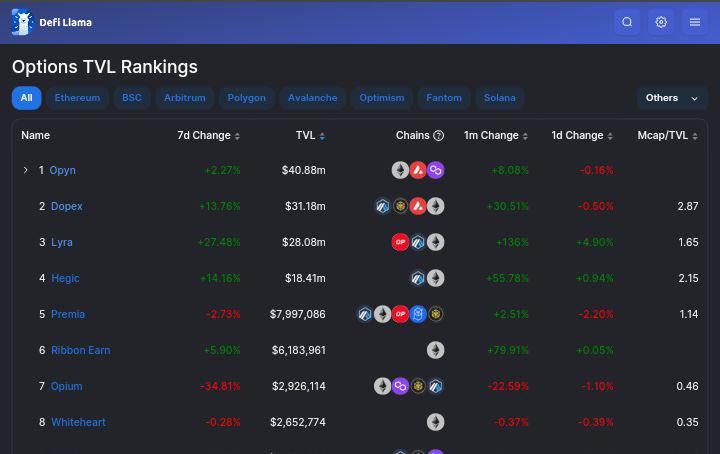Open the Whiteheart protocol link

79,422
